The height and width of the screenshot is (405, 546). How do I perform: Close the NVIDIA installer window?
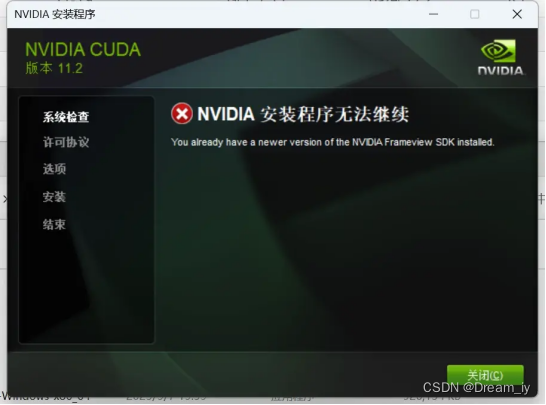click(517, 14)
